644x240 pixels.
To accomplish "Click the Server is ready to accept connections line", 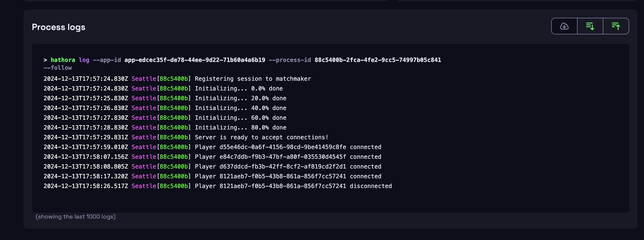I will [186, 137].
